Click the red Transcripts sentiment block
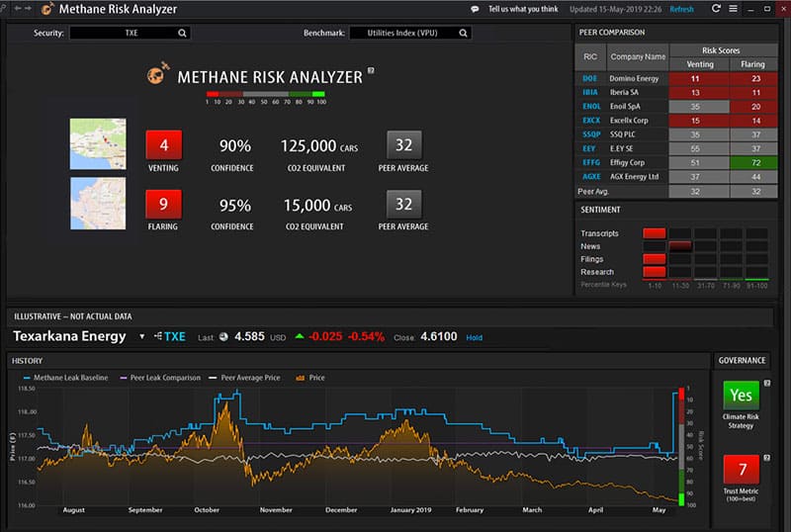Image resolution: width=791 pixels, height=532 pixels. coord(655,233)
